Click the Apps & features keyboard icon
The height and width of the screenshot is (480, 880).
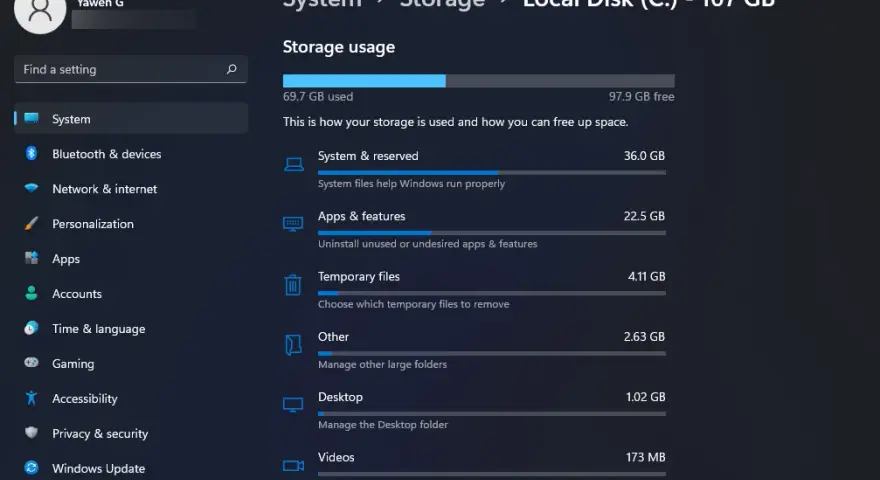(x=293, y=224)
